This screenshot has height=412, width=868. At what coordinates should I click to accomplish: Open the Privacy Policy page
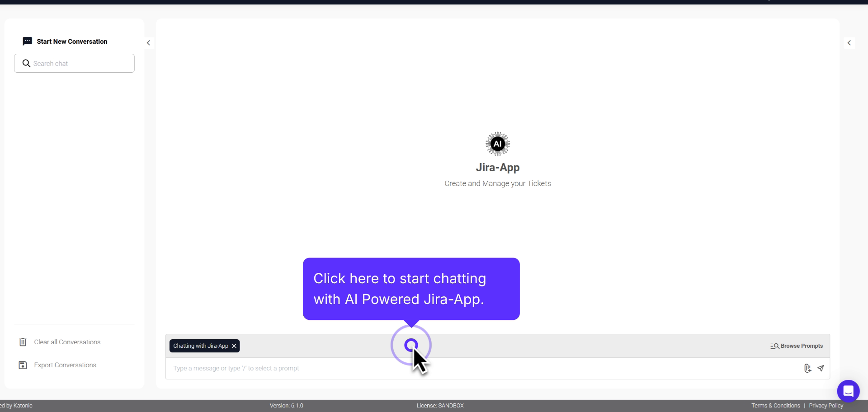826,405
